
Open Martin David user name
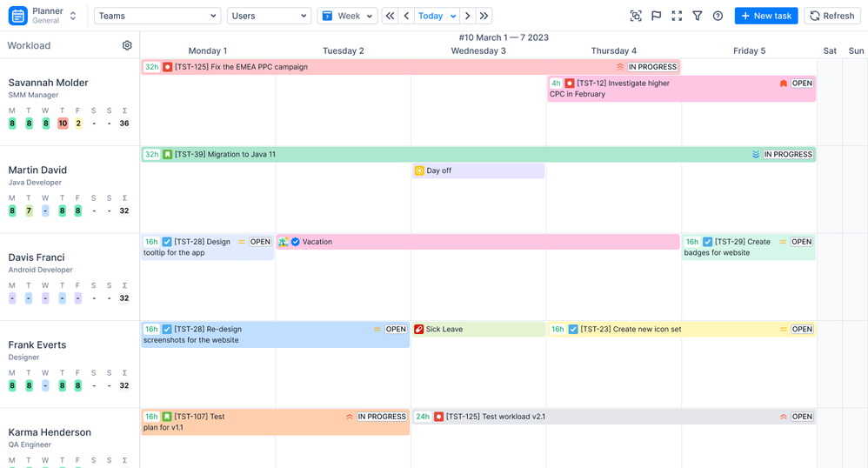[x=37, y=170]
